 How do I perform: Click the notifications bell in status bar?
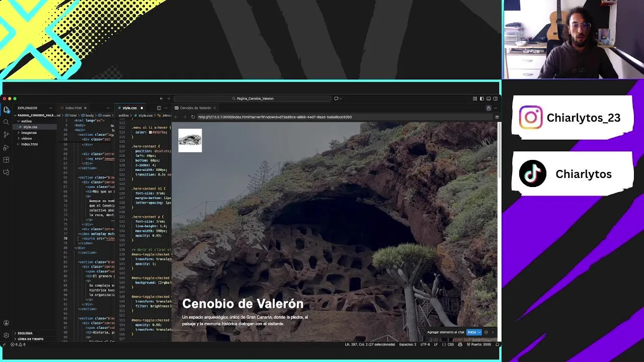[x=497, y=344]
